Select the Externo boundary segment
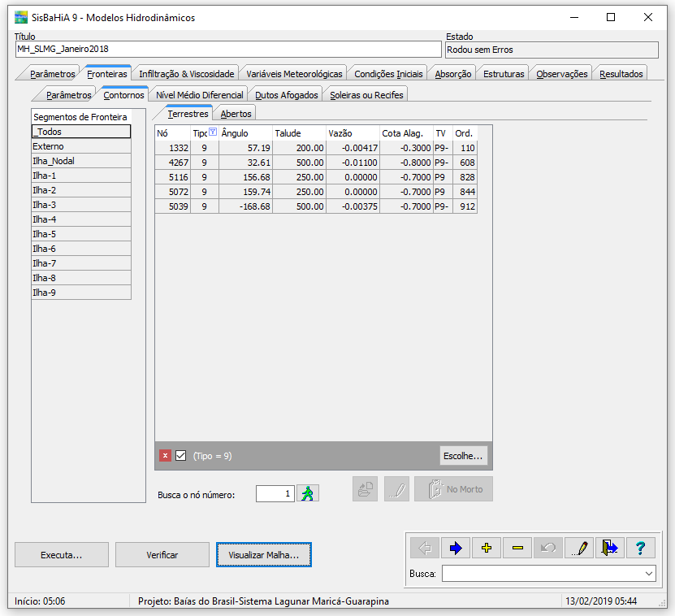This screenshot has width=675, height=616. [81, 146]
